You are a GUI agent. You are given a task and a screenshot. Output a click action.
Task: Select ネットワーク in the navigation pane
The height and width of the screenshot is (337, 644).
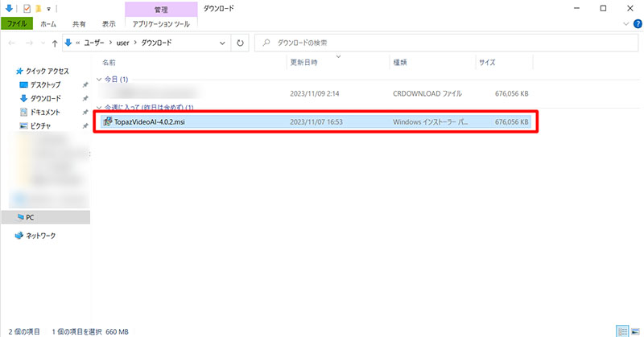(40, 236)
